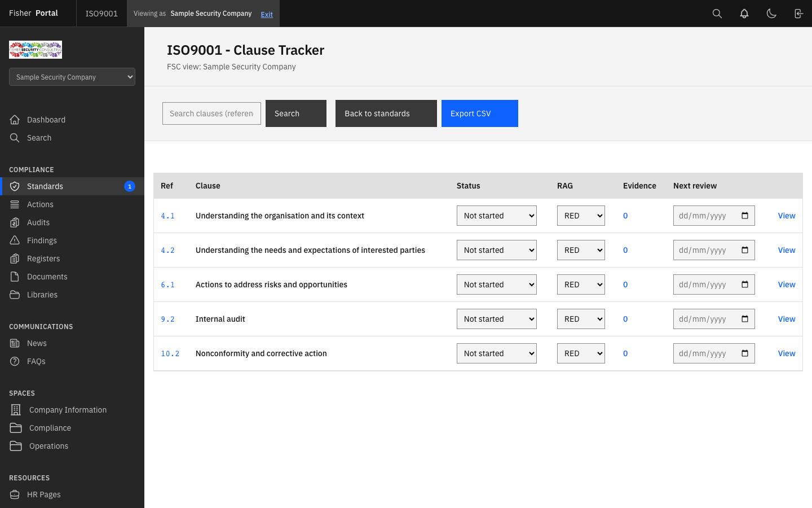Change the RAG dropdown for clause 10.2
Image resolution: width=812 pixels, height=508 pixels.
click(581, 353)
